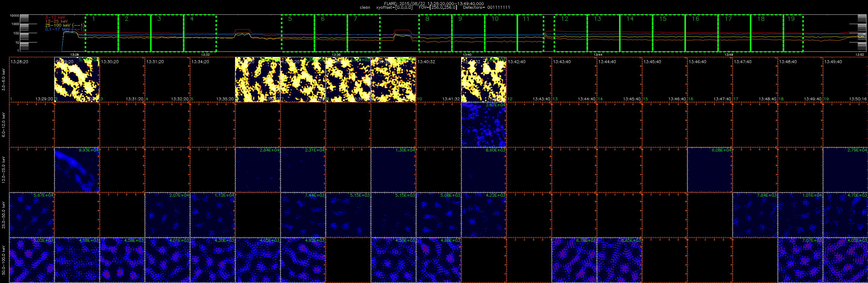The height and width of the screenshot is (283, 868).
Task: Click the 'clean' label in the header
Action: [365, 8]
